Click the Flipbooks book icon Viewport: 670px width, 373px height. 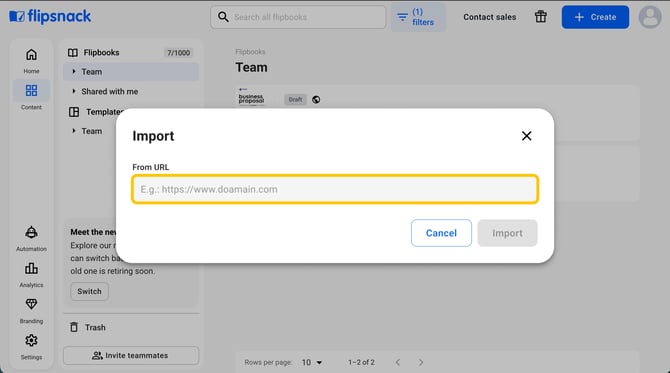click(73, 53)
